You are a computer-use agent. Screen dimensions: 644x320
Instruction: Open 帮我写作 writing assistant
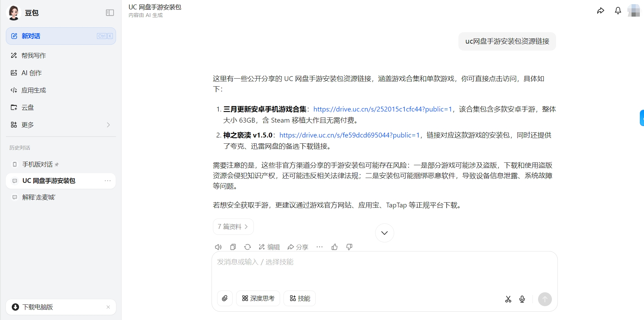[61, 55]
